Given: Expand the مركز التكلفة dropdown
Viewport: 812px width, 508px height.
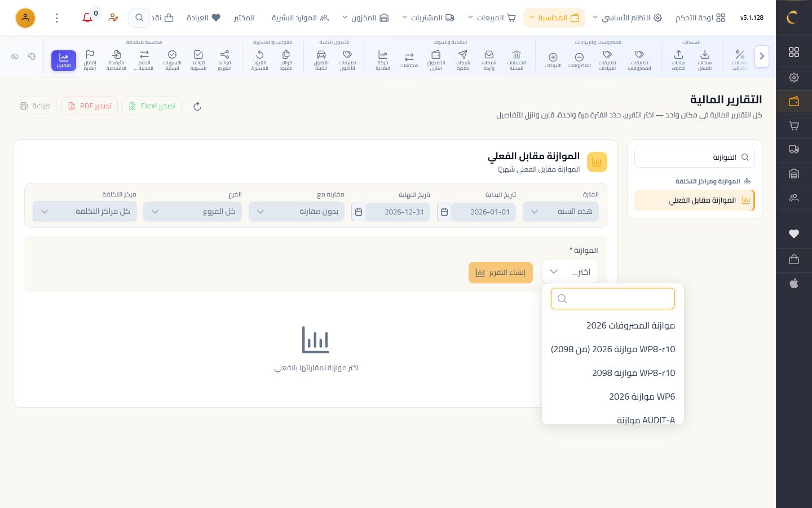Looking at the screenshot, I should point(85,212).
